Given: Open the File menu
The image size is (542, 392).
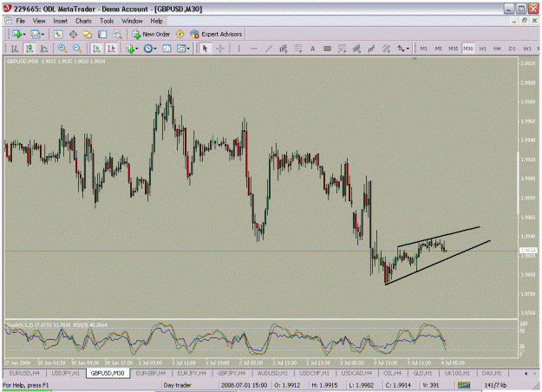Looking at the screenshot, I should click(x=21, y=21).
